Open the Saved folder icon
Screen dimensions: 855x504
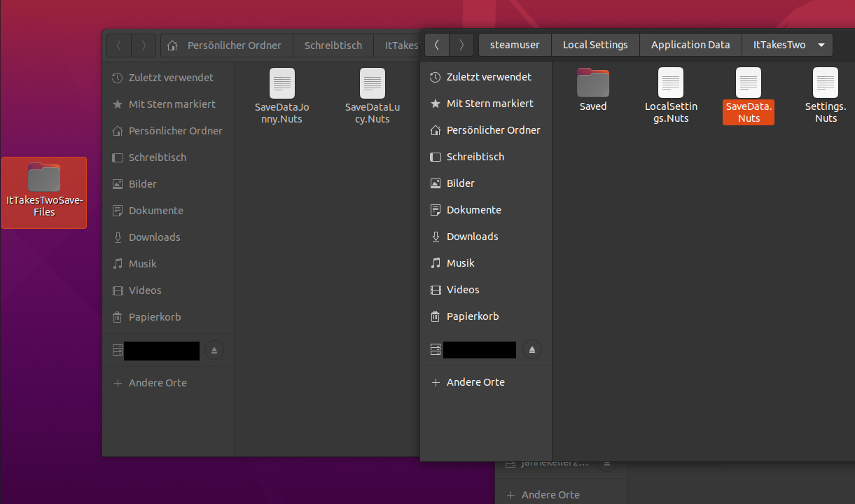point(593,83)
